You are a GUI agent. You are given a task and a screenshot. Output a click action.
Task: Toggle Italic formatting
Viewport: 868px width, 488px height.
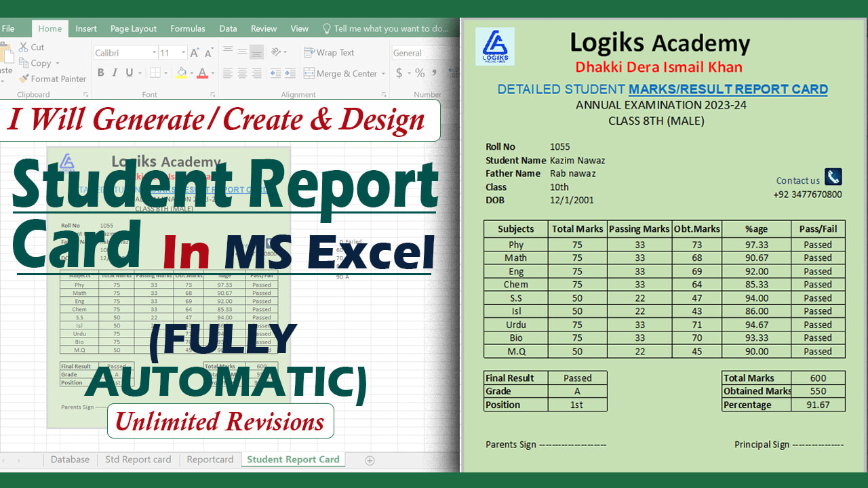click(115, 72)
